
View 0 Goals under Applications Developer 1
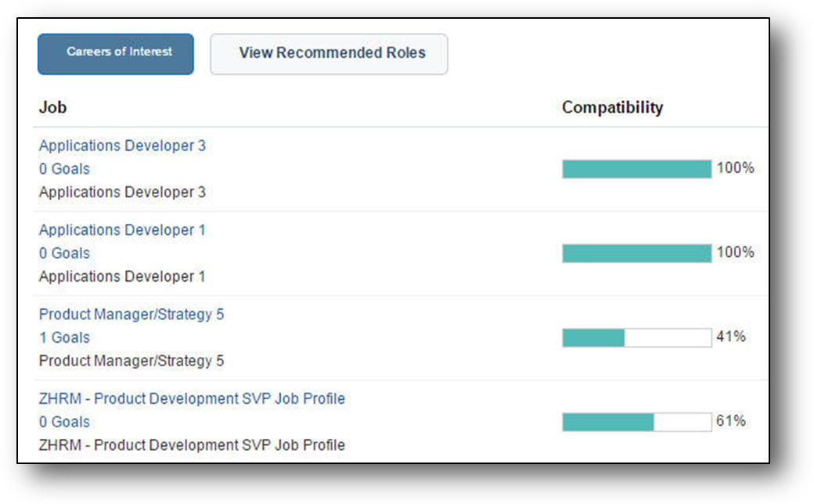(64, 254)
